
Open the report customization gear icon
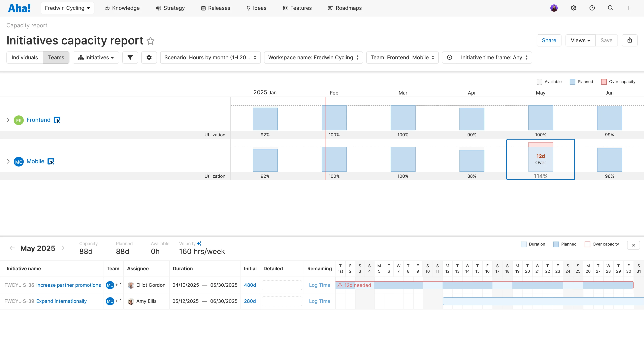point(149,57)
